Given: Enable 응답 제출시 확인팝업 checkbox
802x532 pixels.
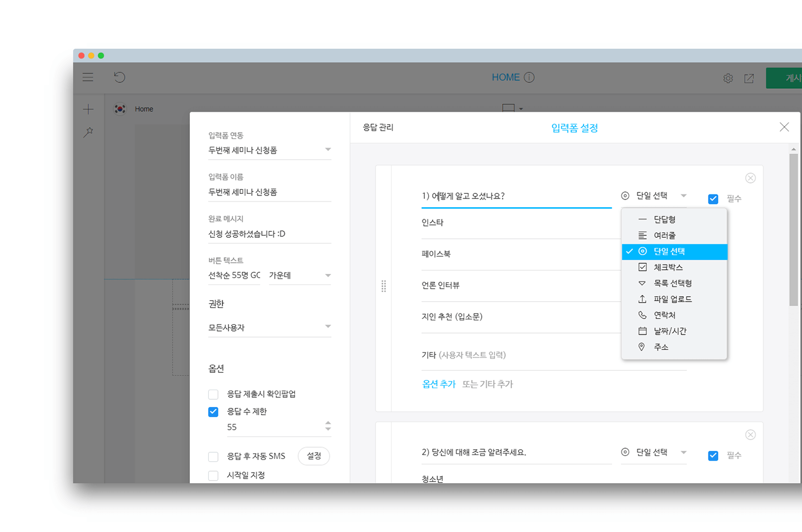Looking at the screenshot, I should click(213, 395).
